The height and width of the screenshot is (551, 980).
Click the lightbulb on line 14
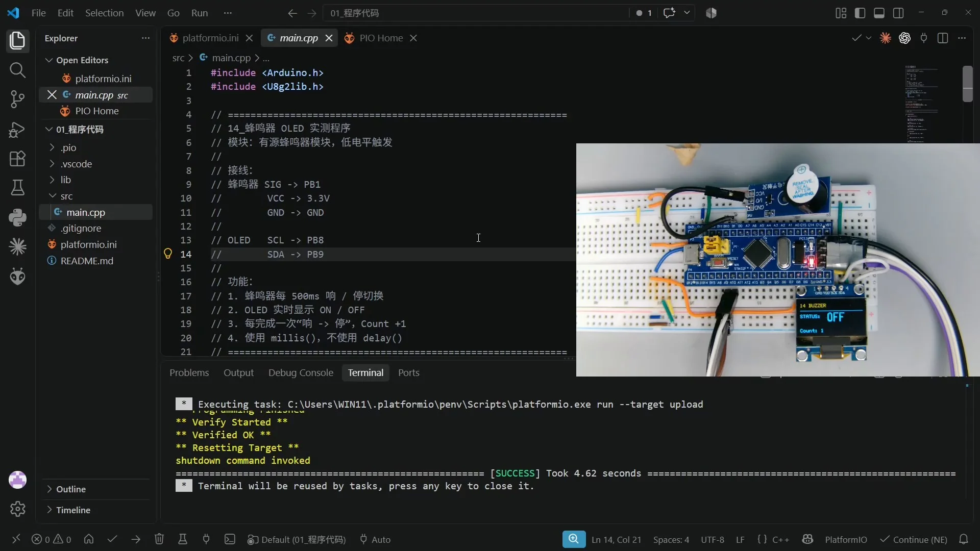(x=167, y=254)
